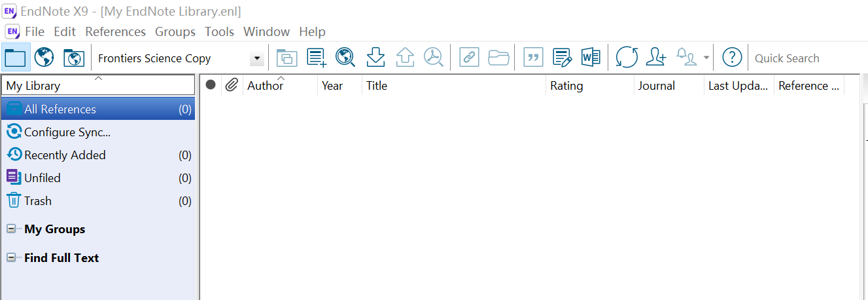Image resolution: width=868 pixels, height=300 pixels.
Task: Click attachment paperclip column header
Action: coord(232,84)
